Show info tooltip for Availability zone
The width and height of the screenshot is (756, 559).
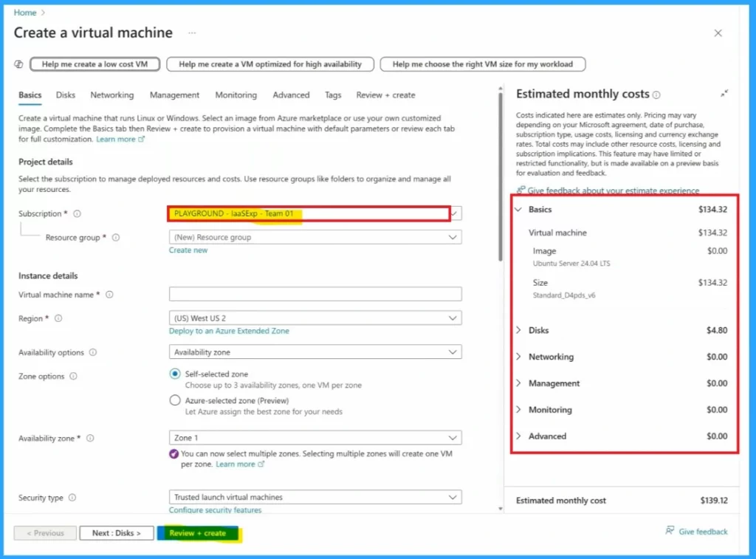[x=90, y=439]
